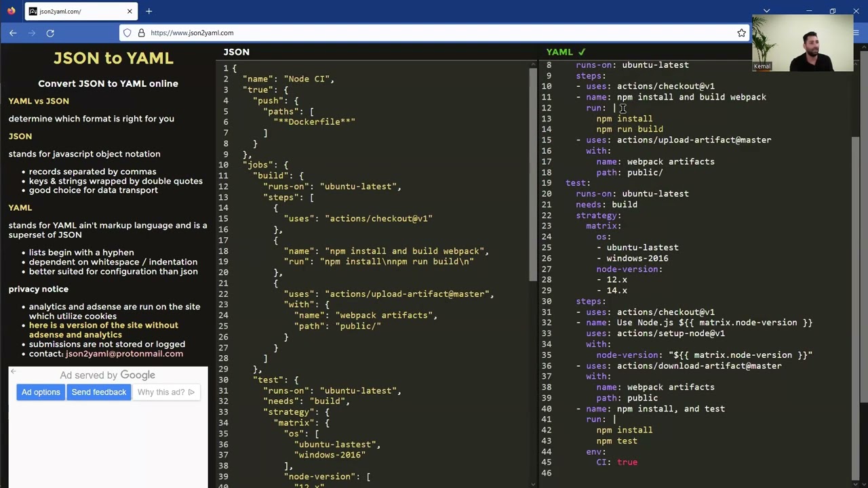Click YAML line 'npm test'
The width and height of the screenshot is (868, 488).
pos(617,441)
